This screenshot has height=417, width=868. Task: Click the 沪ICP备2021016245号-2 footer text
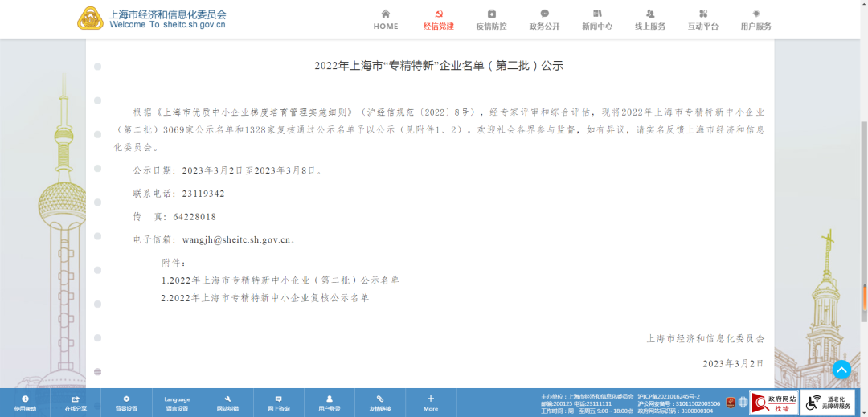(669, 397)
